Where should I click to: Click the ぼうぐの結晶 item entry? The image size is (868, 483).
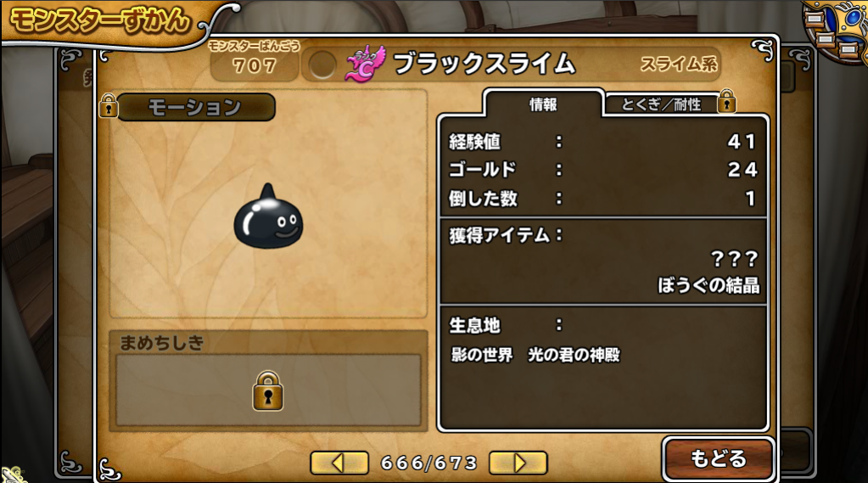click(x=708, y=285)
